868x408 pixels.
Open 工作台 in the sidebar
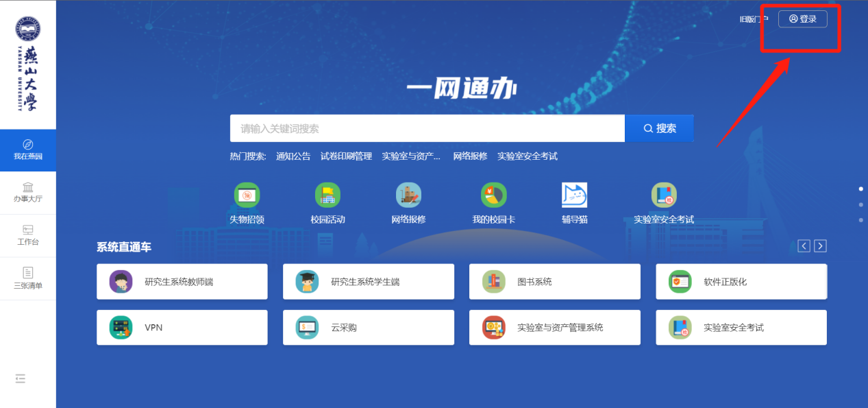pyautogui.click(x=28, y=235)
